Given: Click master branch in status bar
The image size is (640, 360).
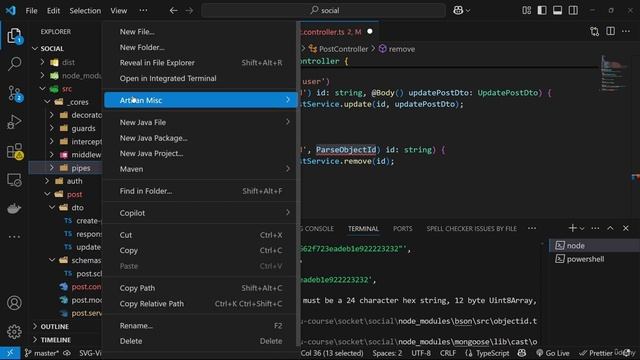Looking at the screenshot, I should 41,353.
